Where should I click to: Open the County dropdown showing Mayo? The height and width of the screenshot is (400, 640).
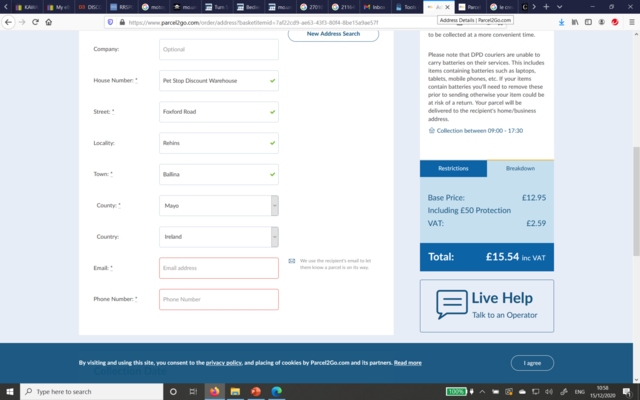point(219,205)
